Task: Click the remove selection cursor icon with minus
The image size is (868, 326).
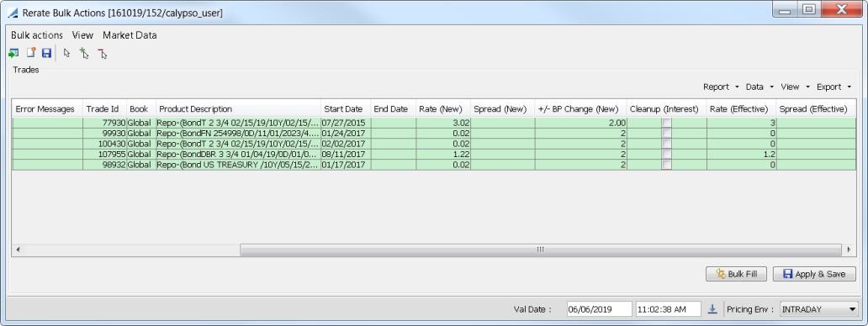Action: pos(103,54)
